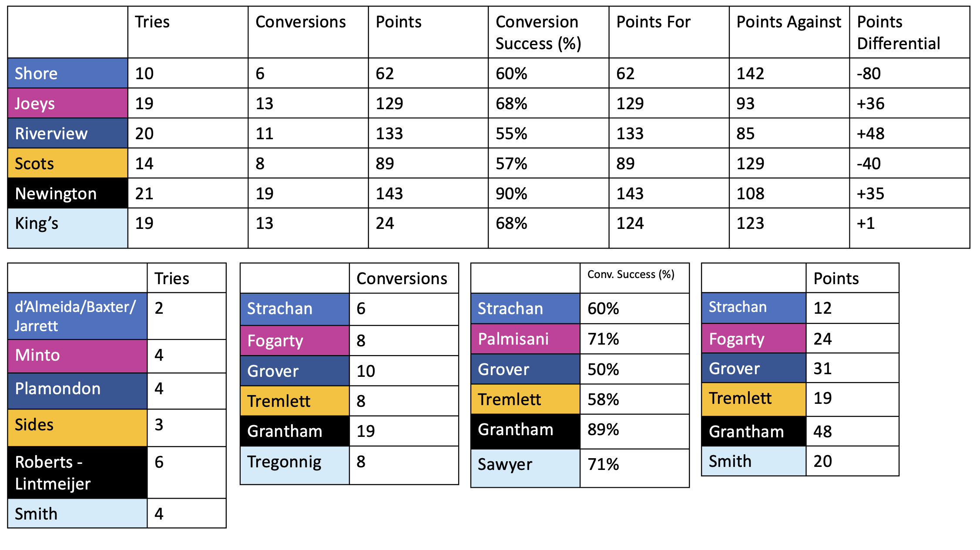980x550 pixels.
Task: Select Grantham's 19 conversions value
Action: (x=404, y=431)
